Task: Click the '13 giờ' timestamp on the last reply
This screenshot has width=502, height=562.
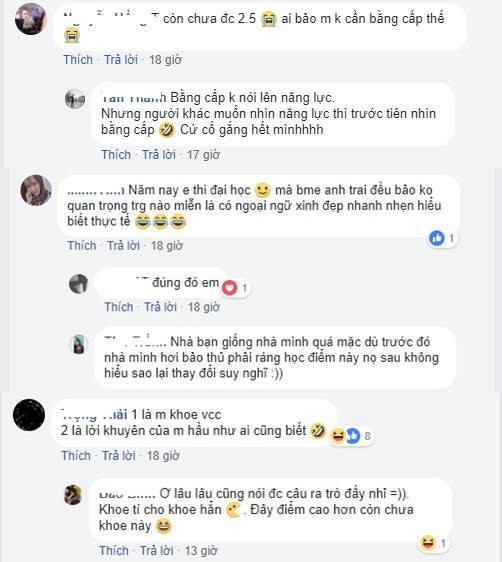Action: 201,551
